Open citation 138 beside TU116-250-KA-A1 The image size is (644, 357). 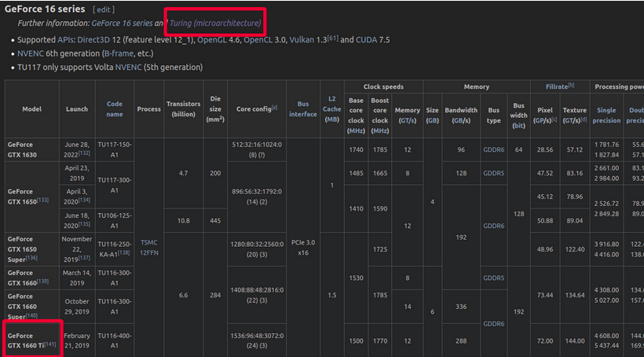[x=124, y=253]
